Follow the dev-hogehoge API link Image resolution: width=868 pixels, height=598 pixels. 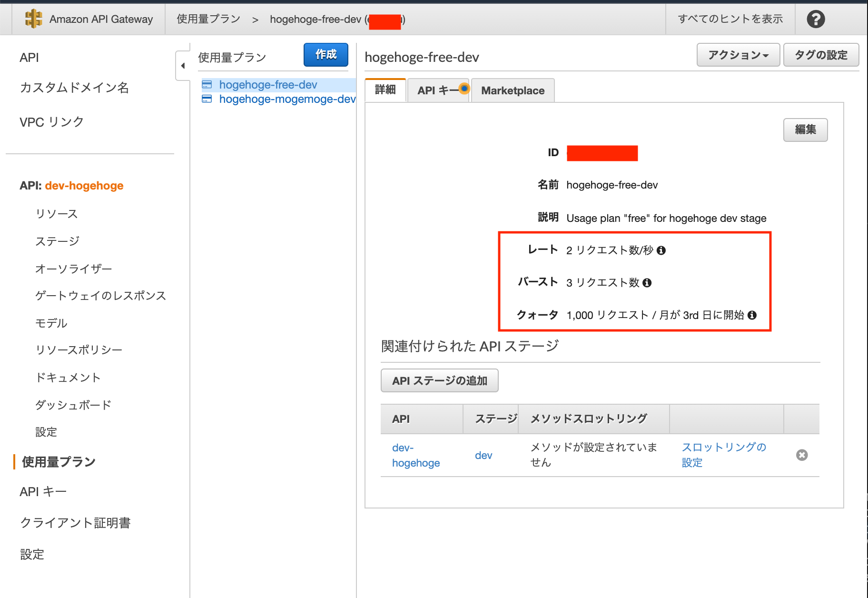(416, 455)
